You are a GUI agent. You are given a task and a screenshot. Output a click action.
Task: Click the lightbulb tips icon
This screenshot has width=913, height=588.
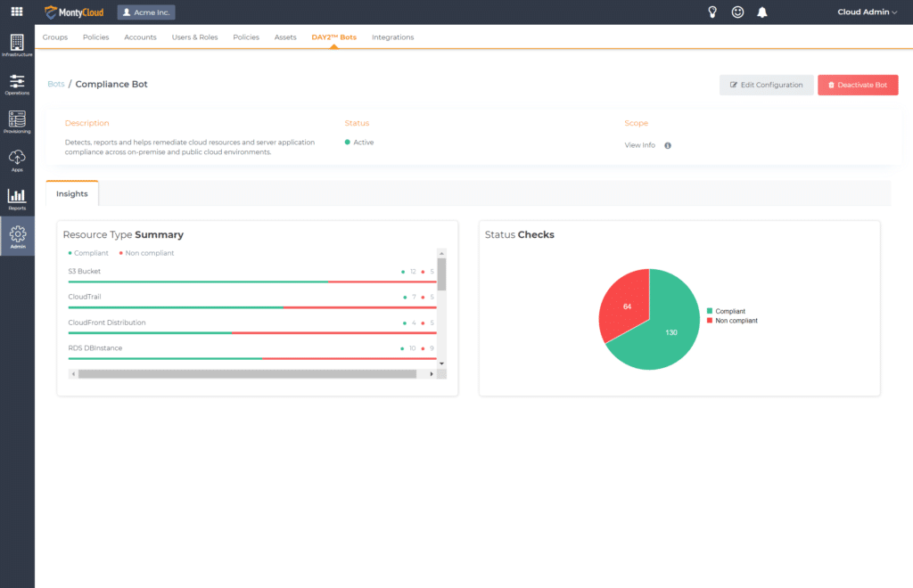[712, 12]
